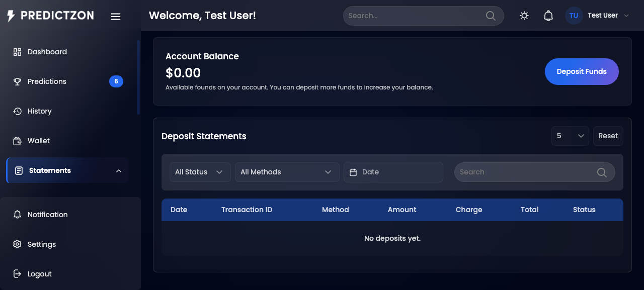The image size is (644, 290).
Task: Click the Predictions trophy icon
Action: point(17,81)
